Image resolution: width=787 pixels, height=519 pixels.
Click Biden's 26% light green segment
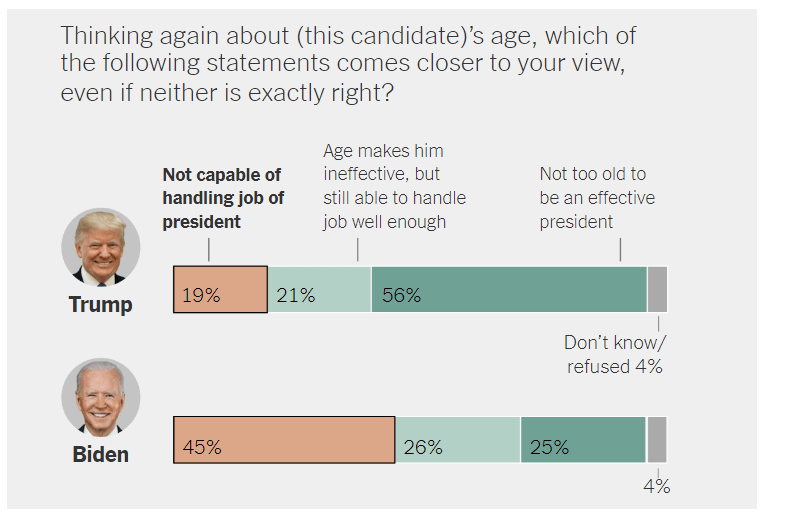(458, 440)
